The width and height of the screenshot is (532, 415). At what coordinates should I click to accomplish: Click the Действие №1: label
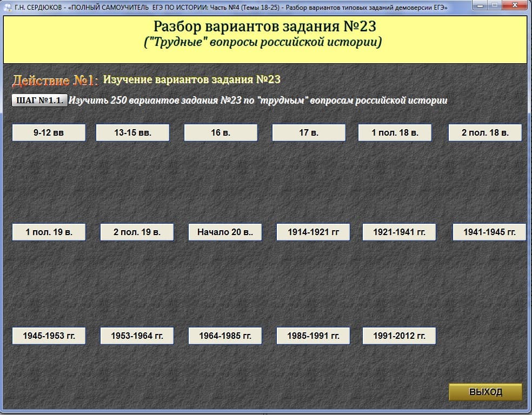pos(55,81)
